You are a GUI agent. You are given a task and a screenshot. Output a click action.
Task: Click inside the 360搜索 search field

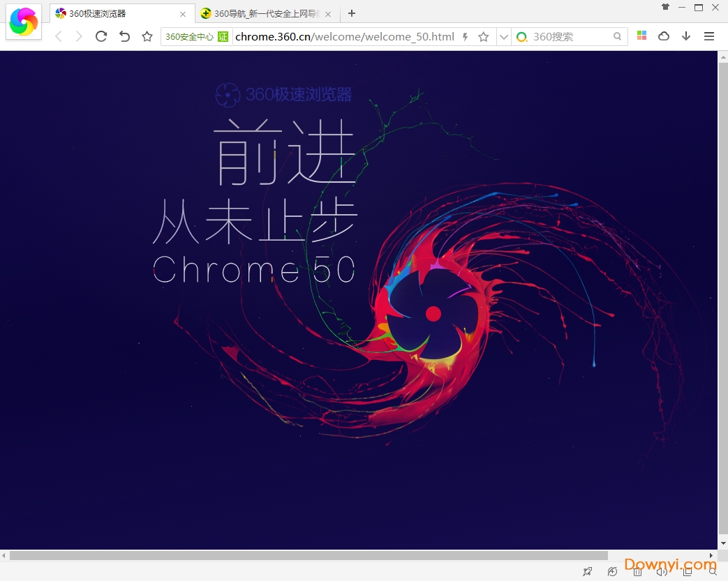pos(572,36)
